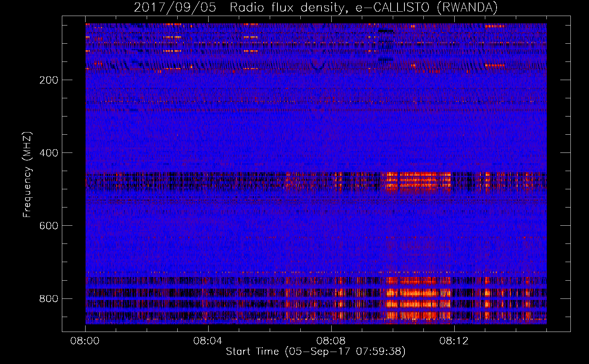This screenshot has height=364, width=589.
Task: Click the 08:12 time tick label
Action: pos(454,341)
